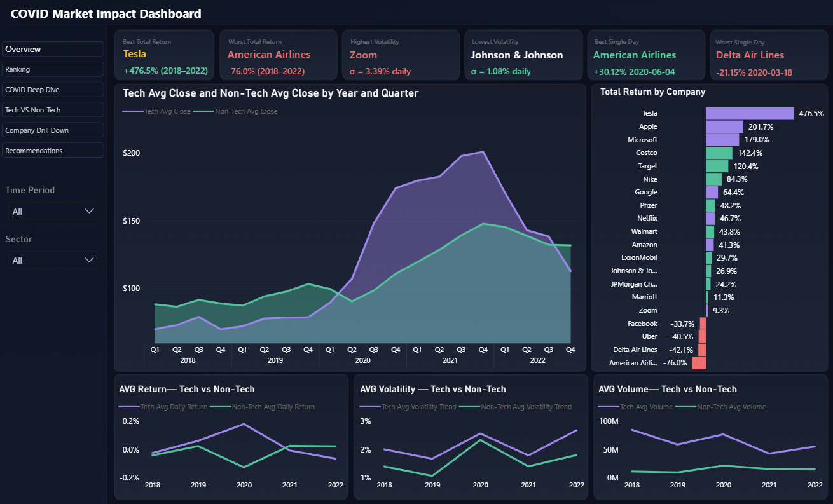Click Tech Avg Close legend entry

click(x=156, y=111)
